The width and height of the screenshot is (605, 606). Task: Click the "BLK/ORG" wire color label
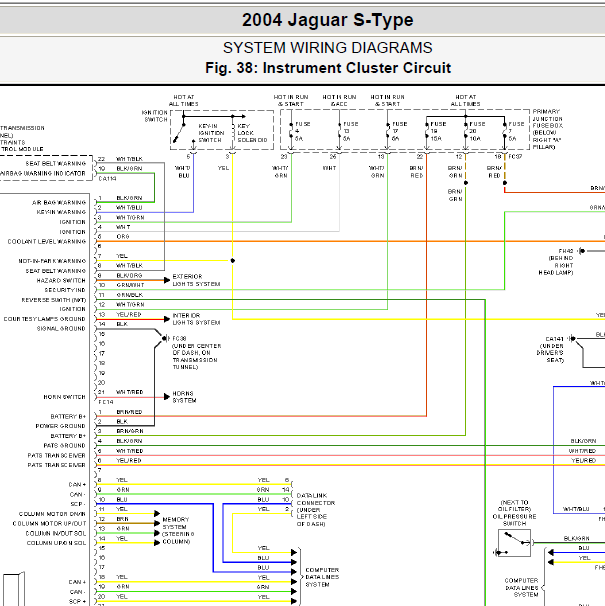pyautogui.click(x=130, y=276)
